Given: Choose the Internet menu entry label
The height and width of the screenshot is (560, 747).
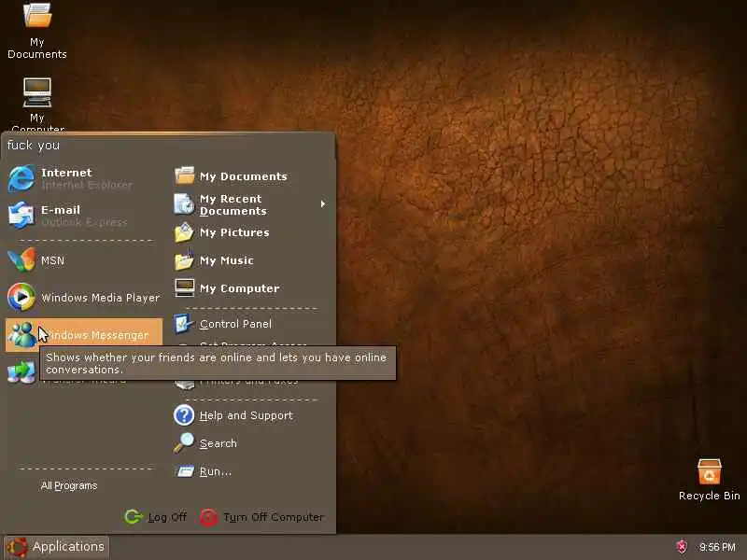Looking at the screenshot, I should tap(66, 173).
